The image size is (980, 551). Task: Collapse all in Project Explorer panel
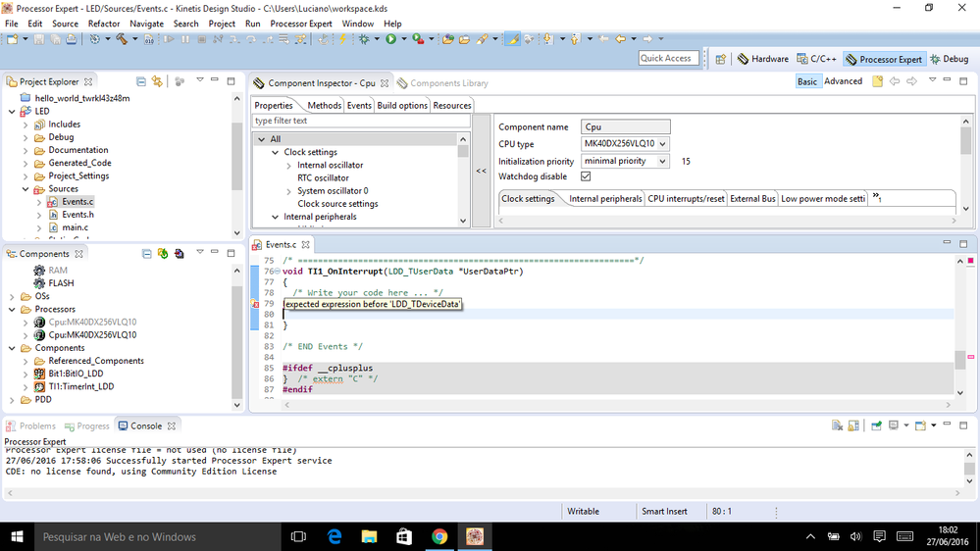click(141, 82)
